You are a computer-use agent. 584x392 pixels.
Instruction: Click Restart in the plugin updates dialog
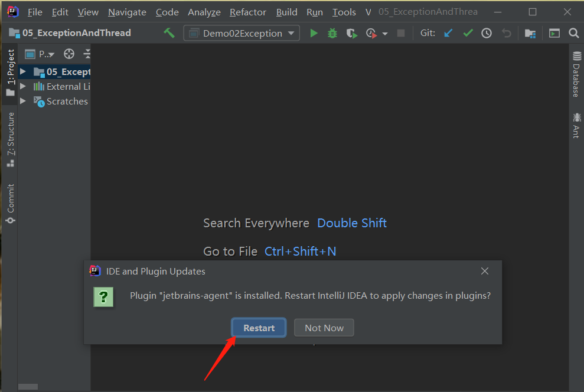259,328
